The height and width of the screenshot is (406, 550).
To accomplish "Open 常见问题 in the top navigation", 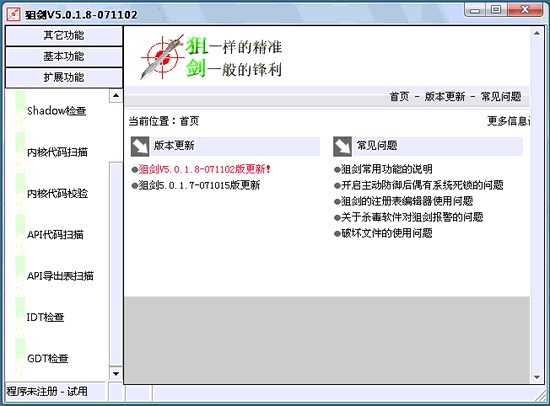I will [x=501, y=96].
